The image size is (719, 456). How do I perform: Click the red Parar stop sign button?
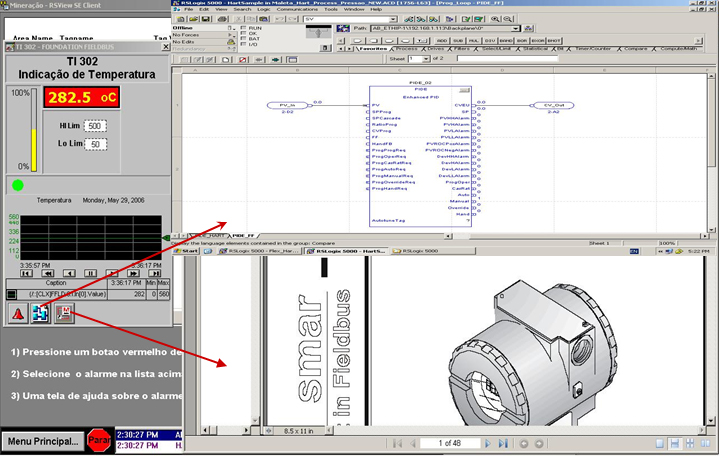click(x=99, y=440)
